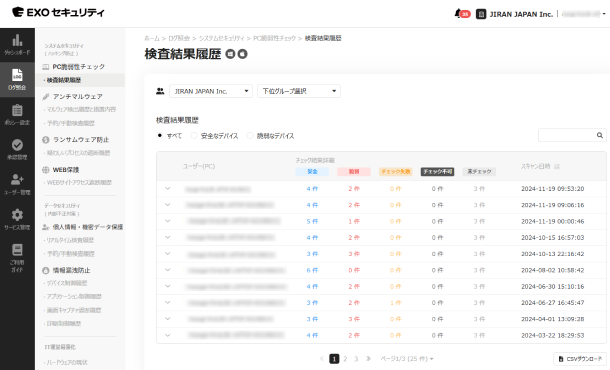Click the red 脆弱 column label
Viewport: 610px width, 370px height.
pos(354,172)
